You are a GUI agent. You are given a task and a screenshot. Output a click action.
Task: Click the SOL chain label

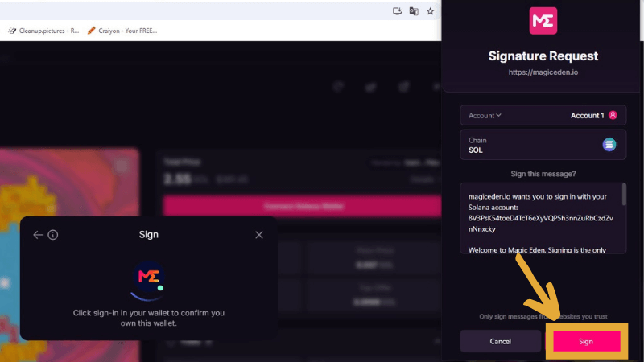pos(476,150)
